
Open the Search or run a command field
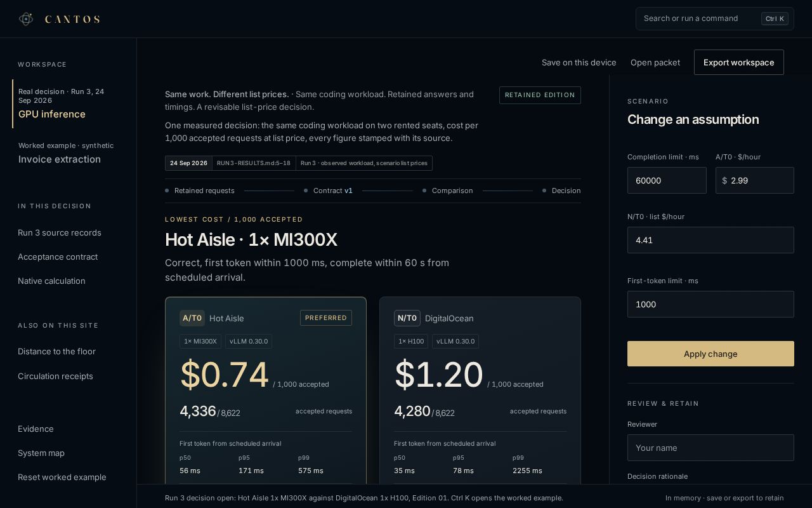click(715, 18)
